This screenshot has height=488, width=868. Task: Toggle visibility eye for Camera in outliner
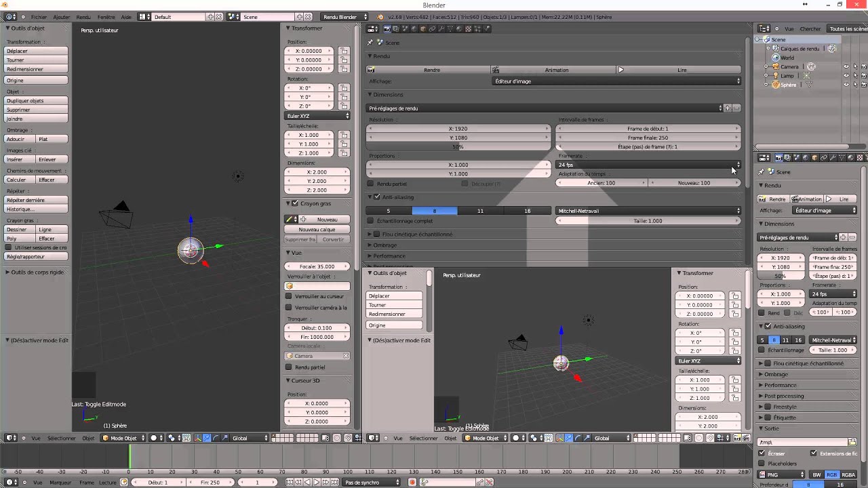pos(846,66)
